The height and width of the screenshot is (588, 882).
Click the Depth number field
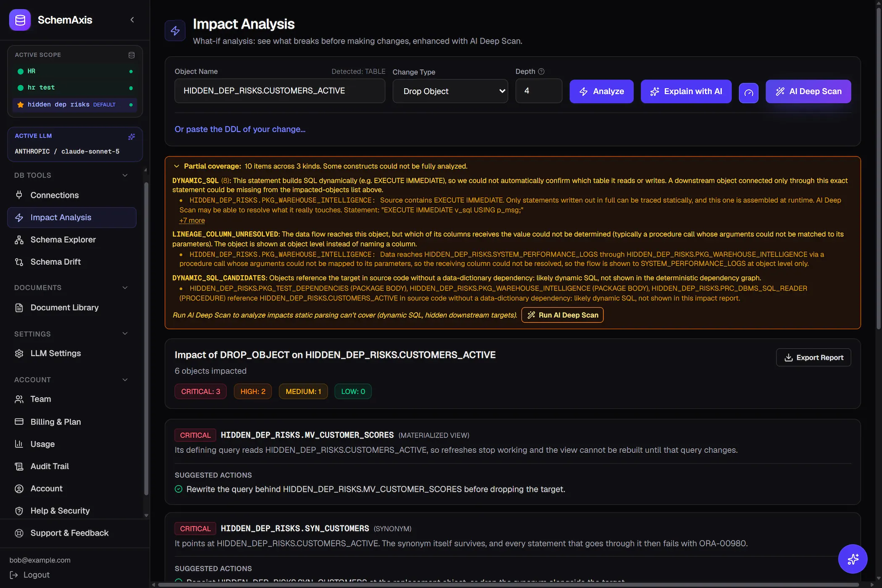538,91
